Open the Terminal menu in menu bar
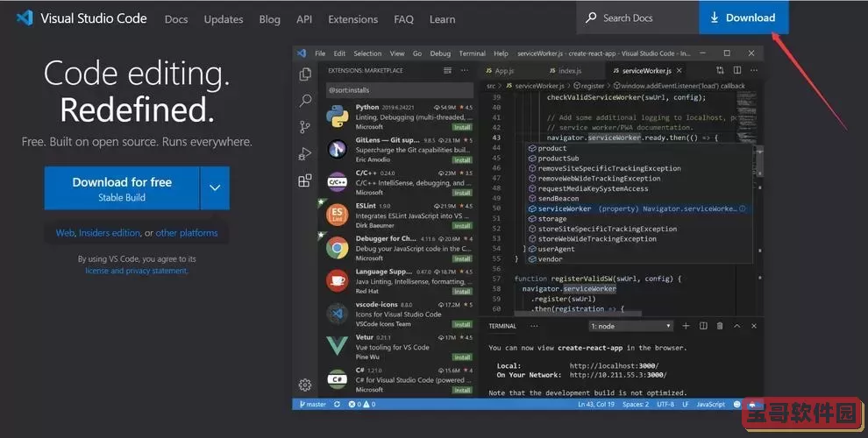868x438 pixels. (x=473, y=53)
